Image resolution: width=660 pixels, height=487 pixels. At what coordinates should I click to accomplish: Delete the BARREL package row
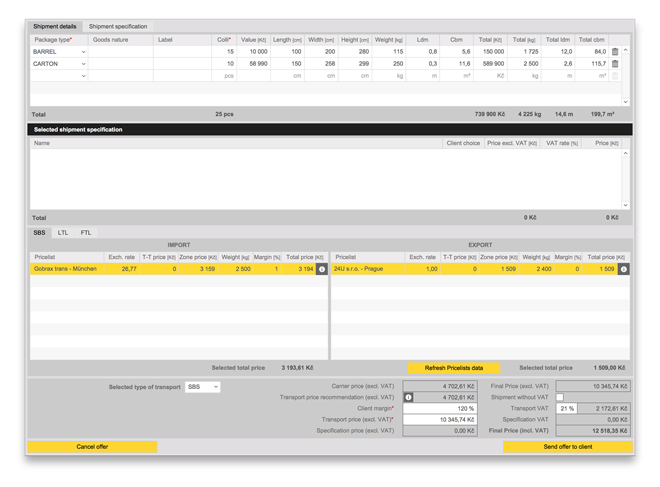coord(615,51)
